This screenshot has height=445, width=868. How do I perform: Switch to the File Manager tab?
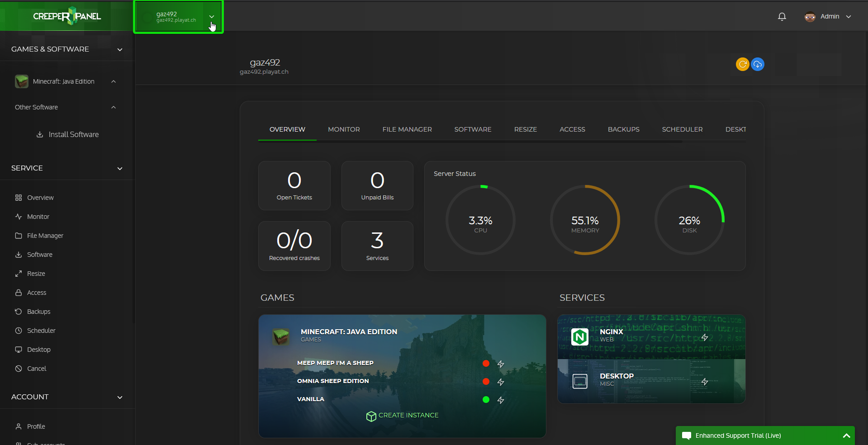[x=407, y=129]
